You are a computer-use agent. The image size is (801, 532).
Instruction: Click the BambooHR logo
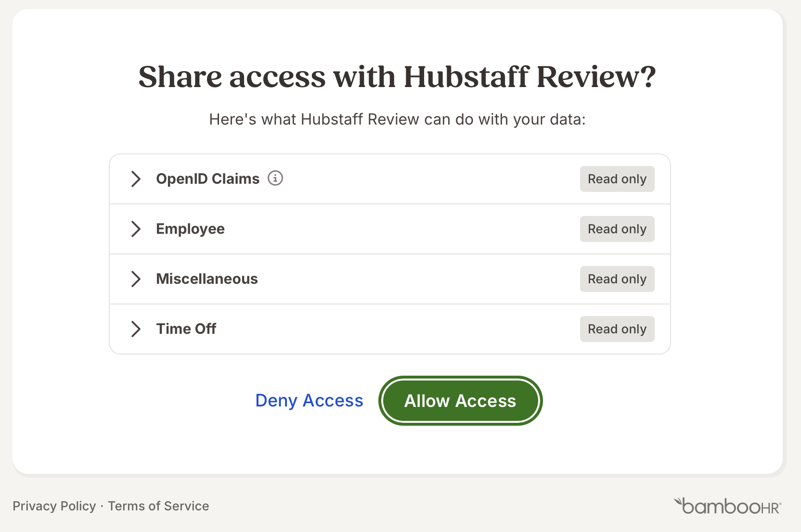pyautogui.click(x=727, y=506)
